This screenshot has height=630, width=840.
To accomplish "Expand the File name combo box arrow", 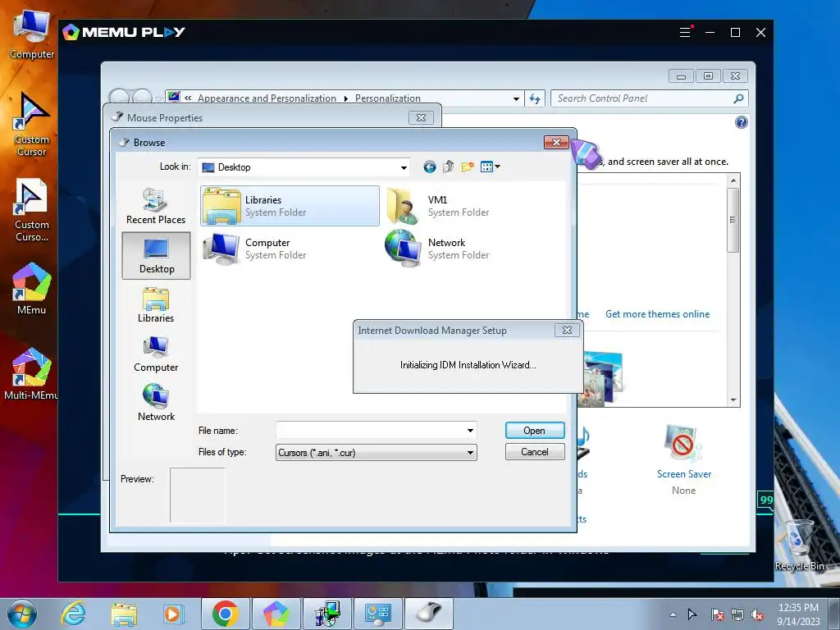I will coord(470,430).
